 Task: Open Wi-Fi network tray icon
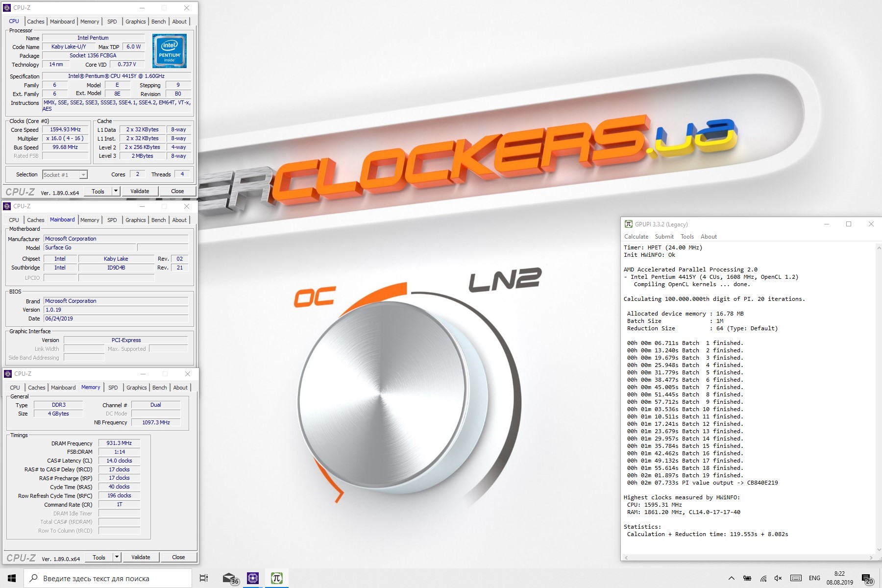[x=763, y=578]
